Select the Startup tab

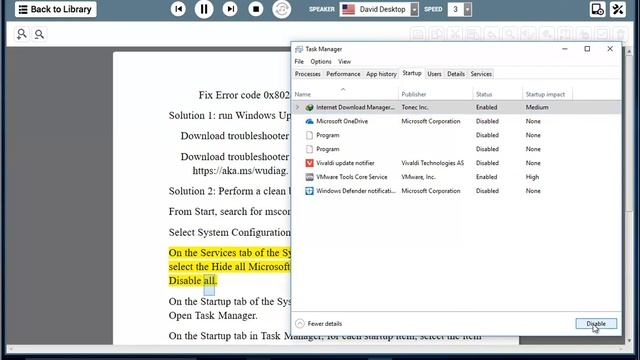coord(411,73)
